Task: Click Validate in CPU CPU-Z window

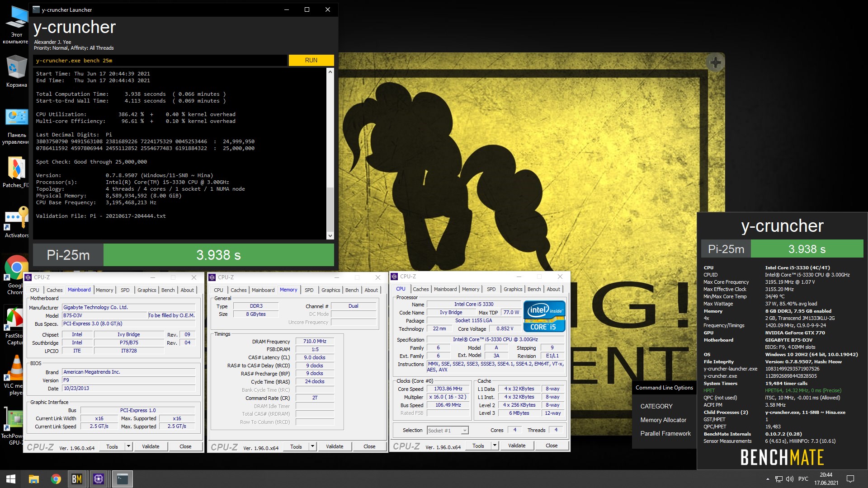Action: pyautogui.click(x=517, y=446)
